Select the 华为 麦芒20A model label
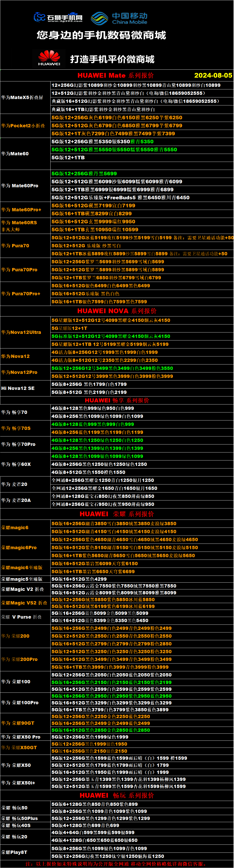This screenshot has height=868, width=234. click(x=16, y=500)
